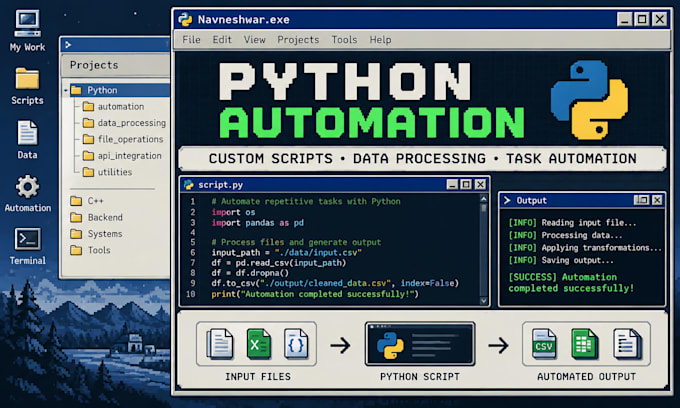The width and height of the screenshot is (680, 408).
Task: Restore the Output panel window
Action: pos(641,200)
